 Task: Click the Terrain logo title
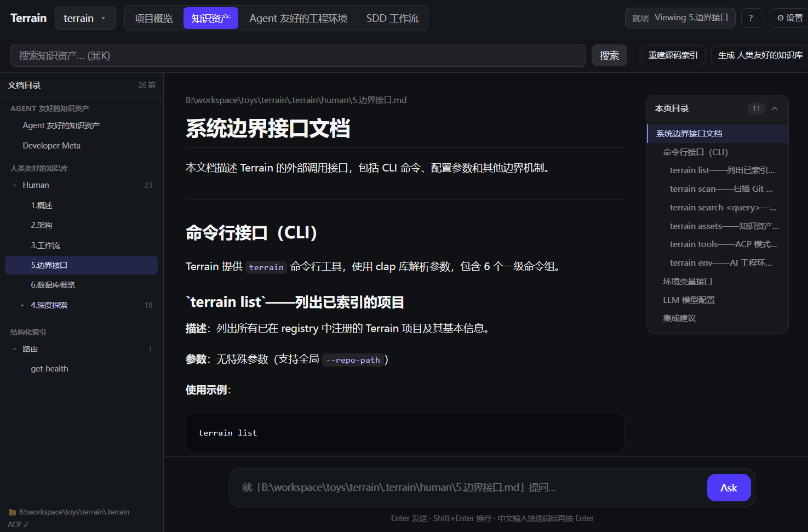[x=28, y=18]
